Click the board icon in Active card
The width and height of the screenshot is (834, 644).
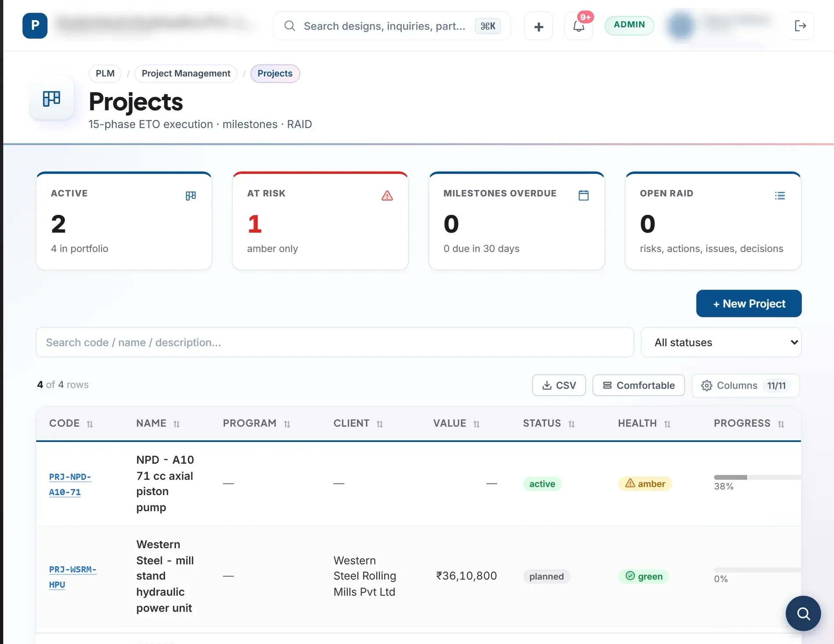pos(191,196)
